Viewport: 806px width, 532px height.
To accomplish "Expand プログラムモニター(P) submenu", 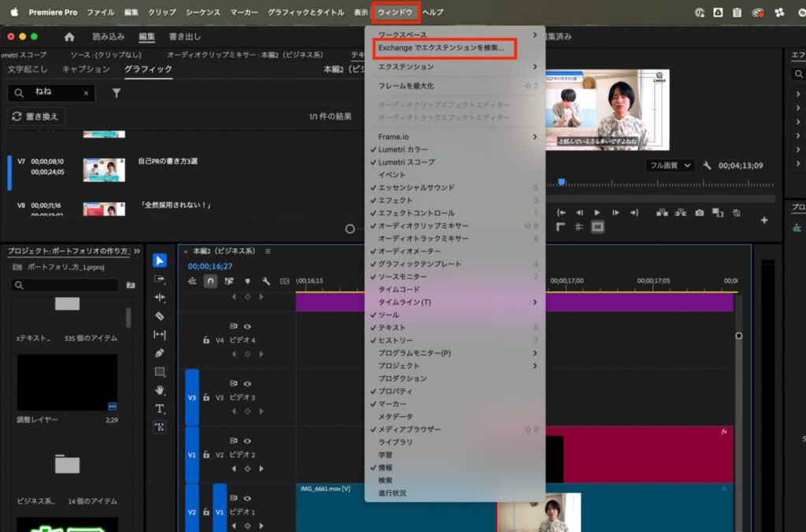I will click(454, 353).
